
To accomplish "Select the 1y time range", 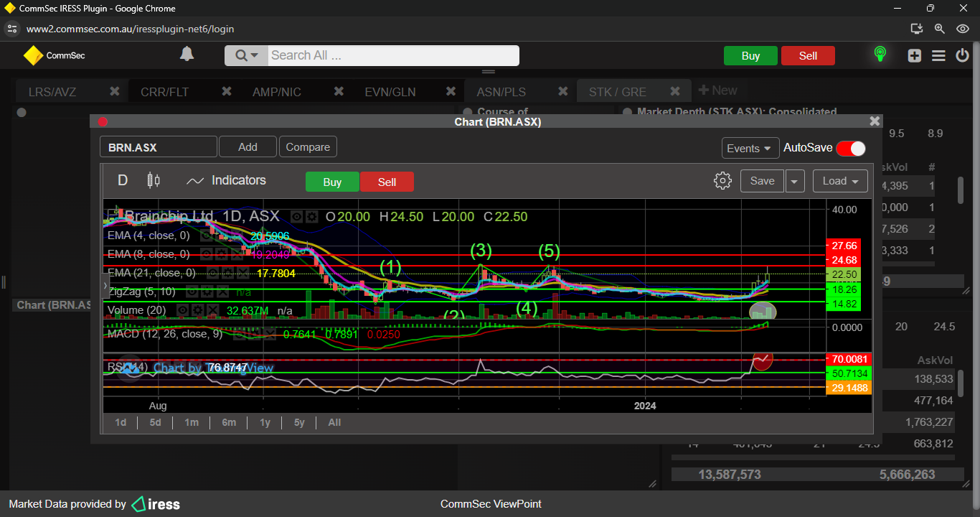I will pyautogui.click(x=265, y=422).
